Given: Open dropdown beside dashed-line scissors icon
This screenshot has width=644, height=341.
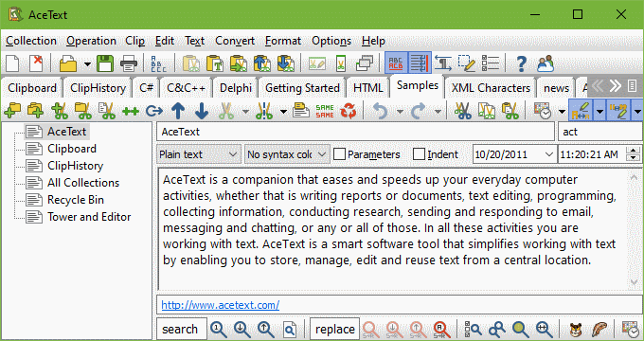Looking at the screenshot, I should (x=283, y=112).
